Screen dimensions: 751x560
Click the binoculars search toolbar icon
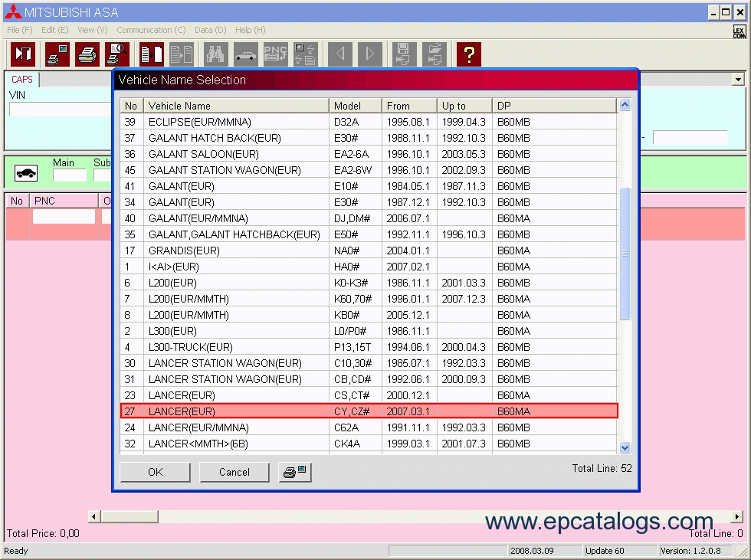[x=217, y=54]
